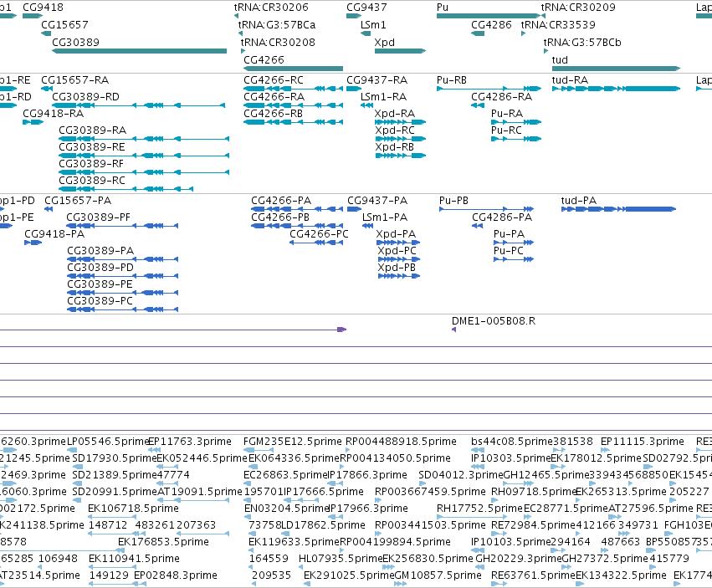Click the tRNA:CR30208 gene label
The height and width of the screenshot is (588, 712).
click(278, 42)
